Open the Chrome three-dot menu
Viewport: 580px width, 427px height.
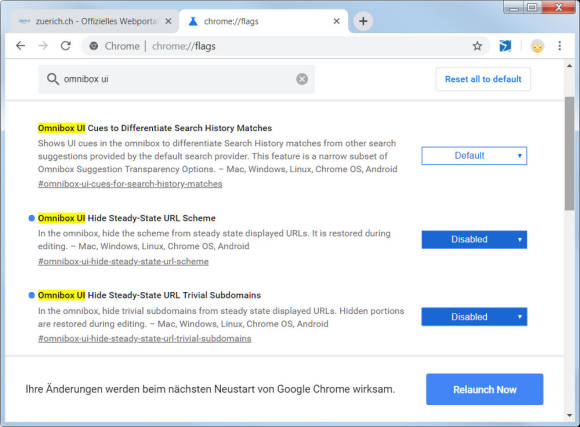[x=559, y=46]
